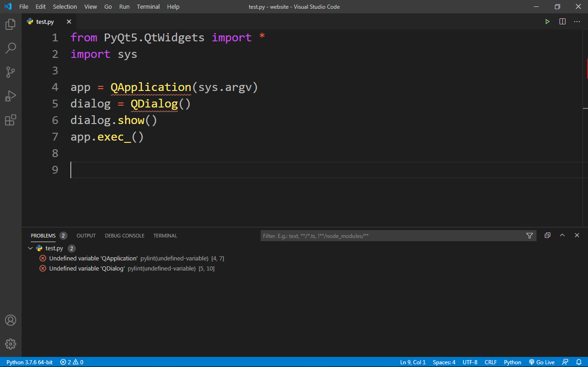Click the error icon beside QDialog problem

pyautogui.click(x=43, y=268)
